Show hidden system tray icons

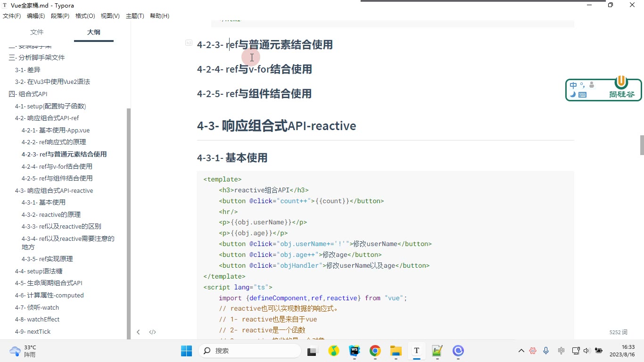(521, 351)
